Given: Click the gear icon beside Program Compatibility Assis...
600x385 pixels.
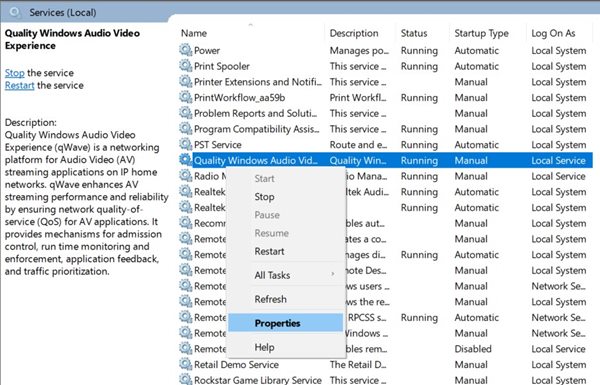Looking at the screenshot, I should tap(186, 129).
